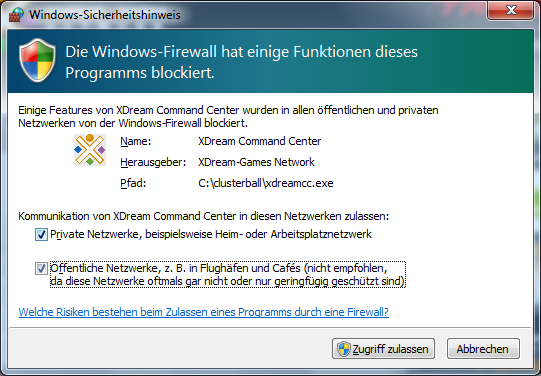
Task: Select the path text C:\clusterball\xdreamcc.exe
Action: tap(266, 183)
